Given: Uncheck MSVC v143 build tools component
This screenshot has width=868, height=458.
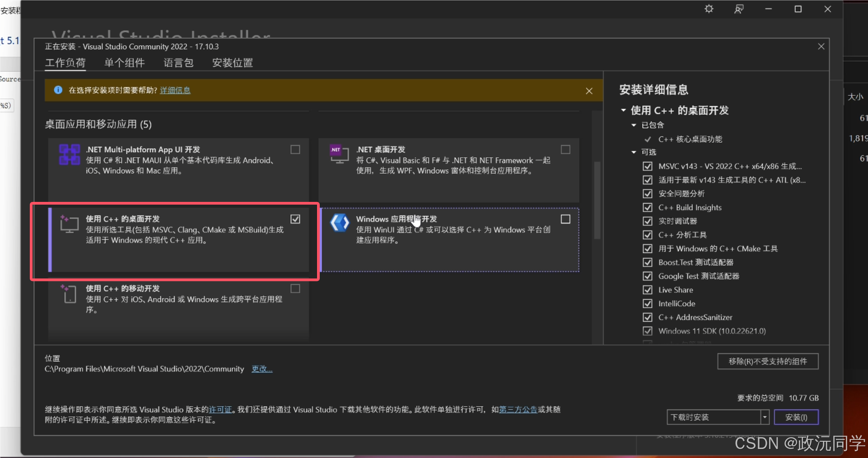Looking at the screenshot, I should click(648, 166).
